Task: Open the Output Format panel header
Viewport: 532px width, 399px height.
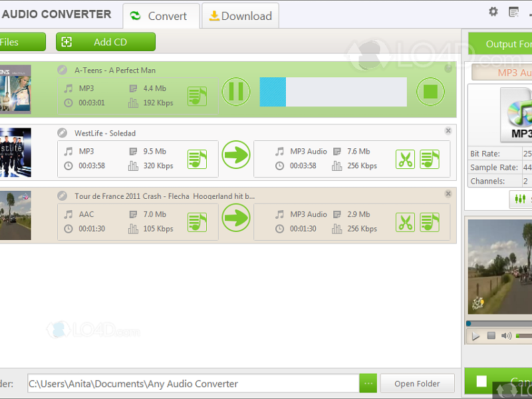Action: 500,44
